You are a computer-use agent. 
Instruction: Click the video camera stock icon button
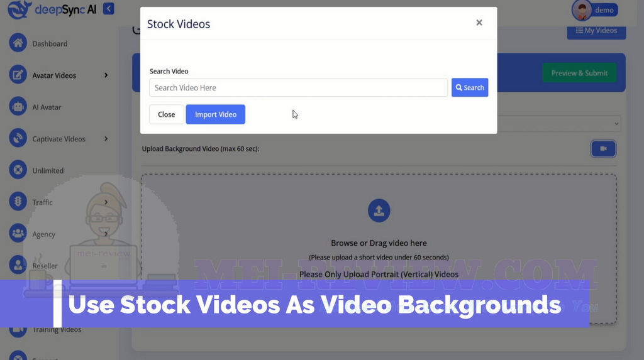click(x=603, y=149)
